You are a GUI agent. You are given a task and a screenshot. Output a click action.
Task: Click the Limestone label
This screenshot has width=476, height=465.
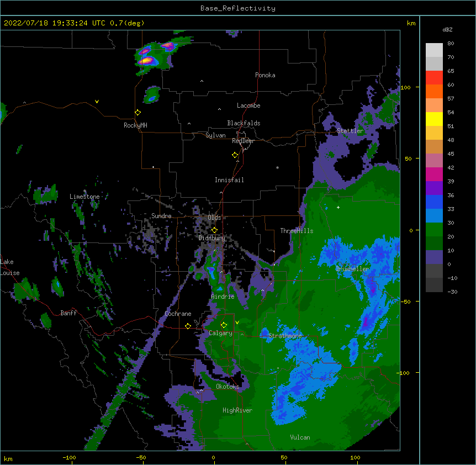coord(84,197)
